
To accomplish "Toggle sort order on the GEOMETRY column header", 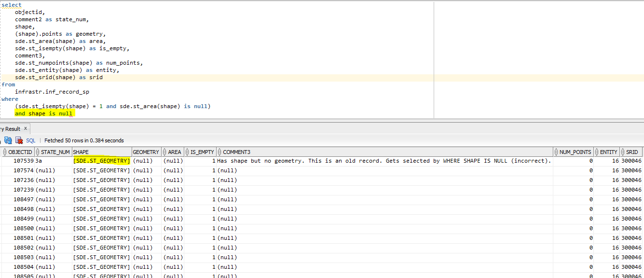I will (x=146, y=152).
